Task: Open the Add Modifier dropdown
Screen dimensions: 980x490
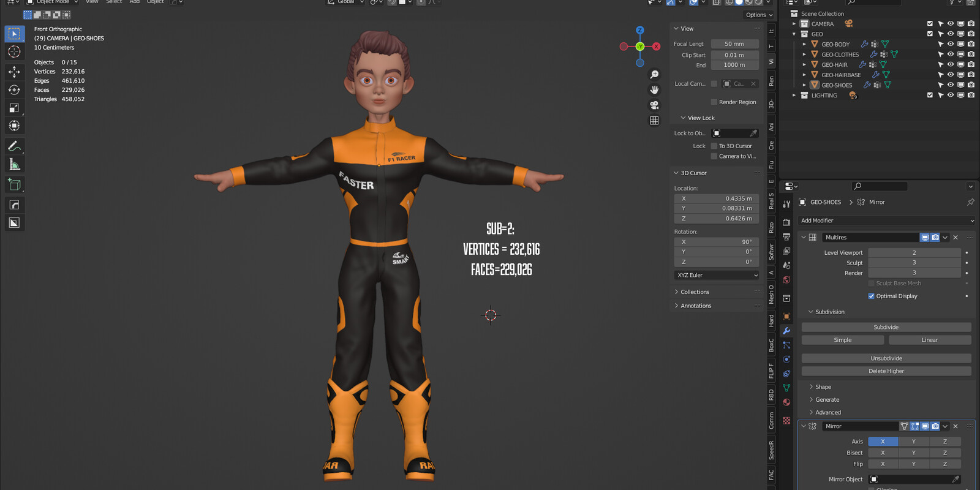Action: (886, 221)
